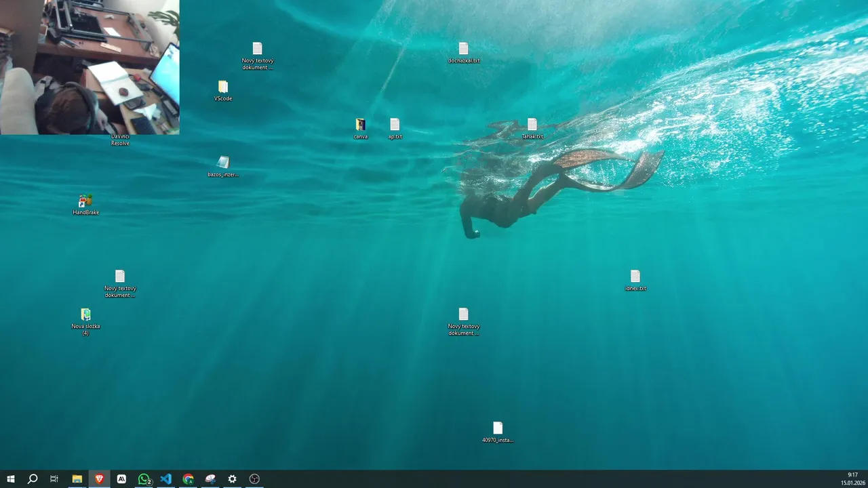The image size is (868, 488).
Task: Click the DaVinci Resolve shortcut label
Action: (120, 140)
